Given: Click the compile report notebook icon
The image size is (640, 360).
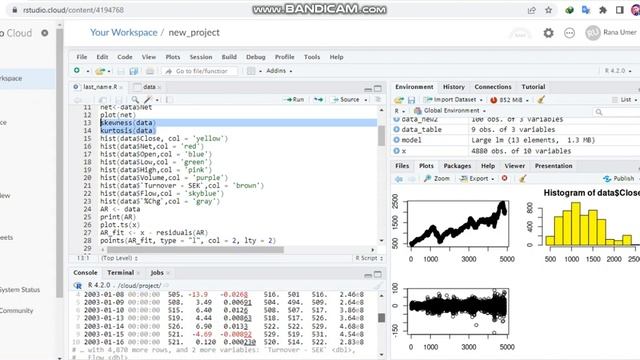Looking at the screenshot, I should (169, 100).
